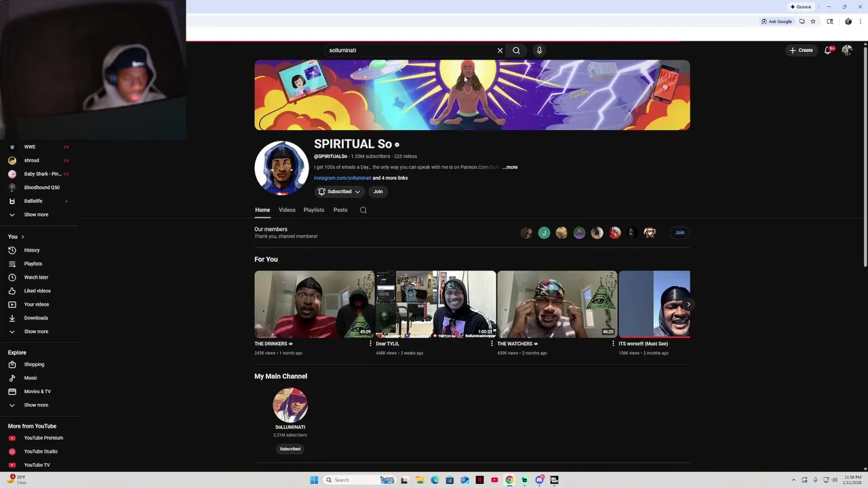This screenshot has width=868, height=488.
Task: Bookmark this page with the star icon
Action: (x=813, y=22)
